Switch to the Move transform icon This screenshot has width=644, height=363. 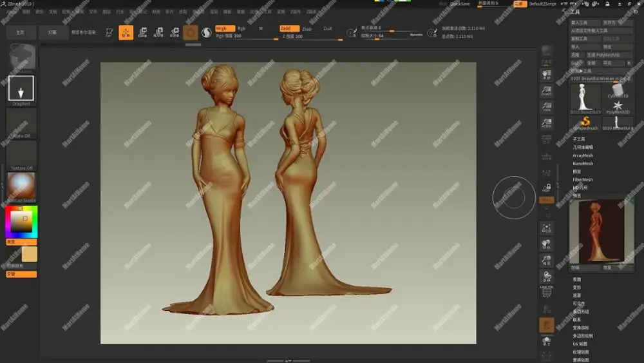142,32
